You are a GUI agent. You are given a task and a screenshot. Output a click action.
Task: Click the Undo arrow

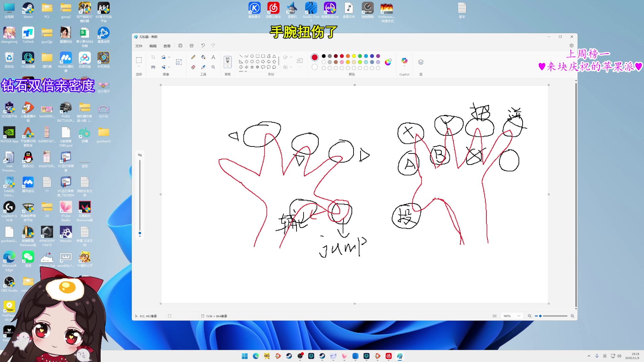(x=203, y=46)
